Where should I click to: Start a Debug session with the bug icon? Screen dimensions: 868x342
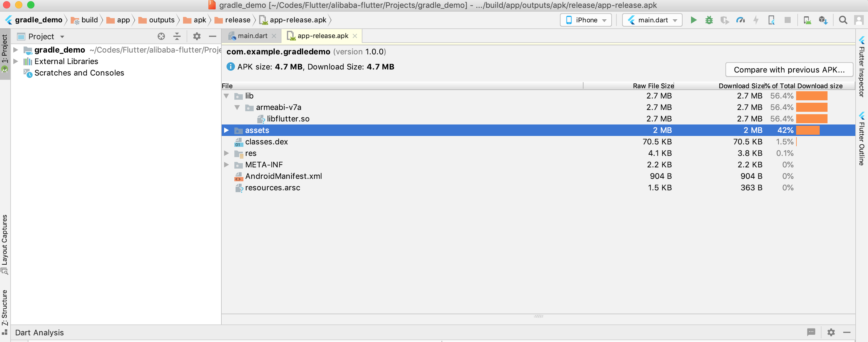(x=709, y=20)
